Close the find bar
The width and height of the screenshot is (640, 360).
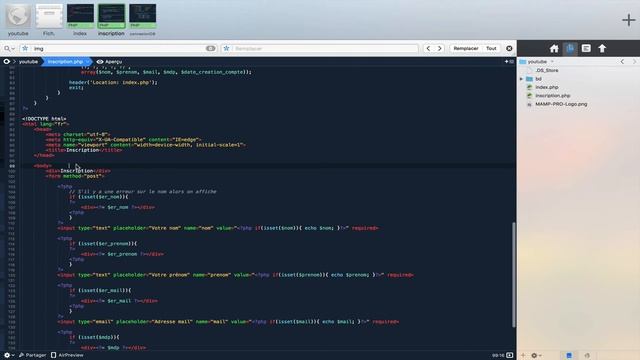tap(509, 48)
